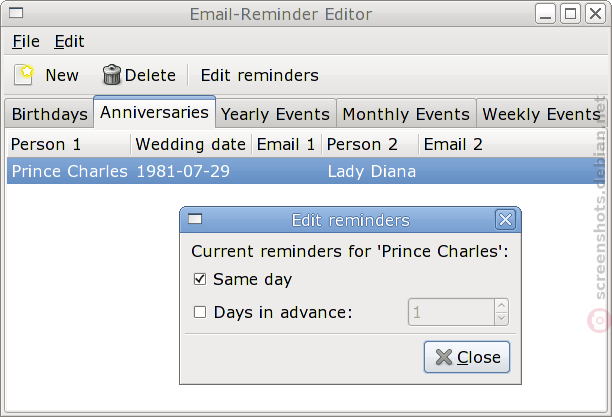Click Edit reminders in the toolbar
The width and height of the screenshot is (612, 417).
(259, 75)
